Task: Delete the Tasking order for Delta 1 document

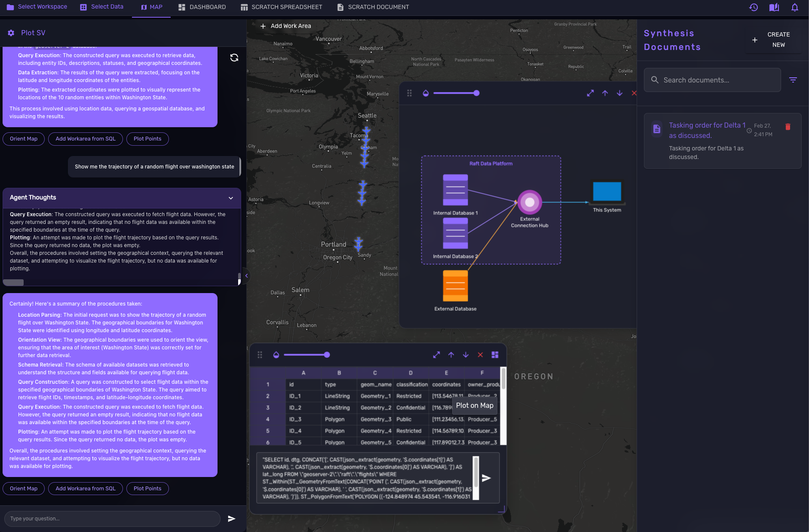Action: (788, 127)
